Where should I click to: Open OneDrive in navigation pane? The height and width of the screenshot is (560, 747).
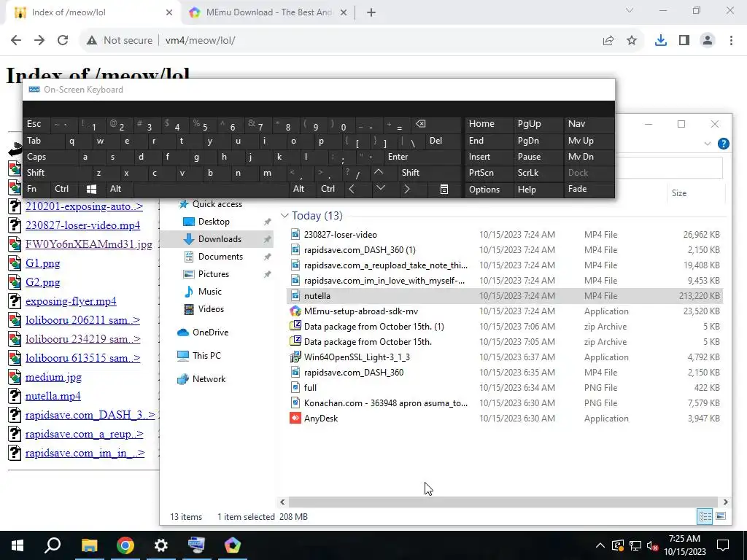[x=210, y=332]
